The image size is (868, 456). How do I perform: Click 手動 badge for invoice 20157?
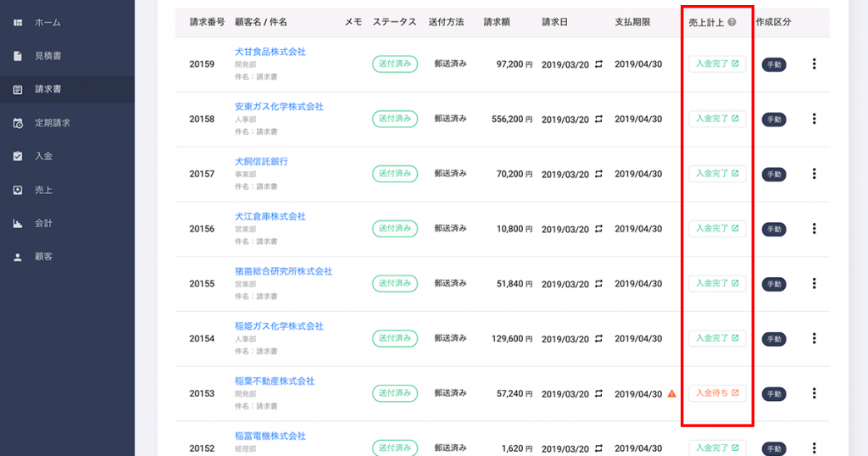774,174
